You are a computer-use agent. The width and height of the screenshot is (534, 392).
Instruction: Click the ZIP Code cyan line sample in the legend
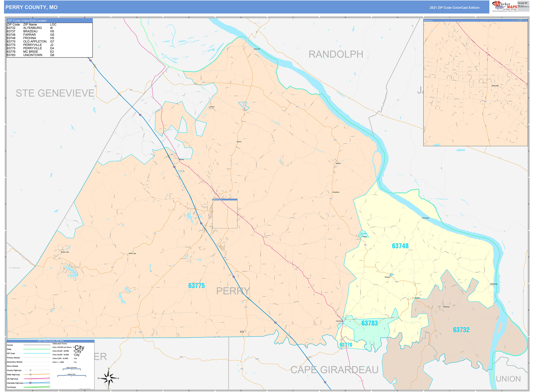click(x=37, y=354)
